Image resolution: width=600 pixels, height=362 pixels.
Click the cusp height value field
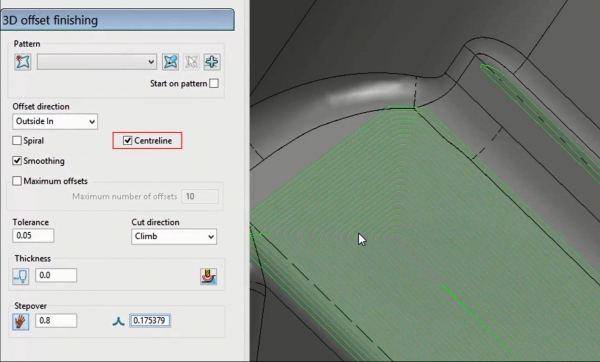(x=150, y=320)
